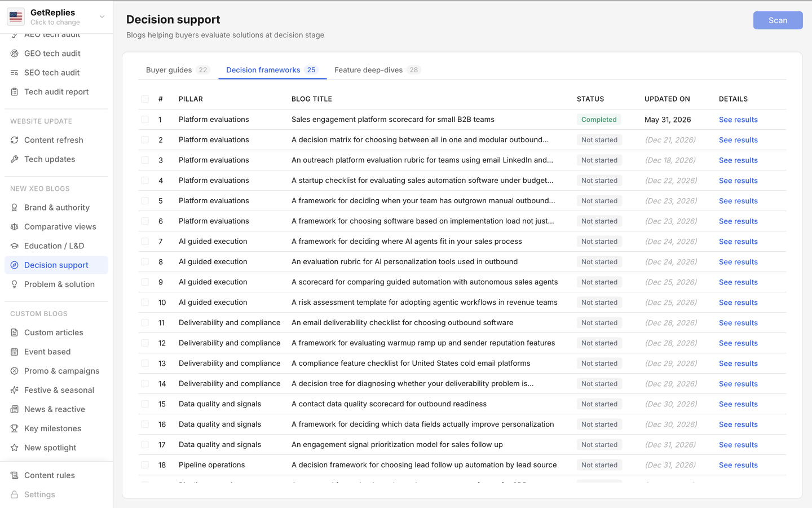Open See results for row 17 engagement signal model
Image resolution: width=812 pixels, height=508 pixels.
click(x=738, y=445)
